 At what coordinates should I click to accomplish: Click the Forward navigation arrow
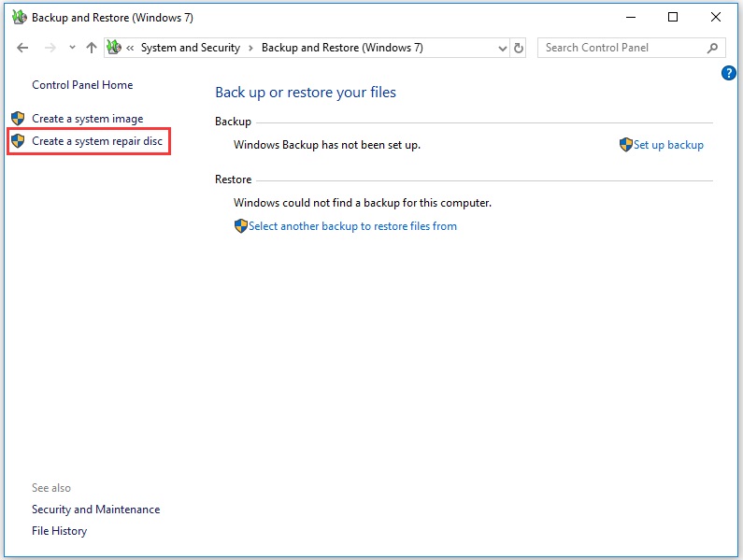[x=50, y=48]
